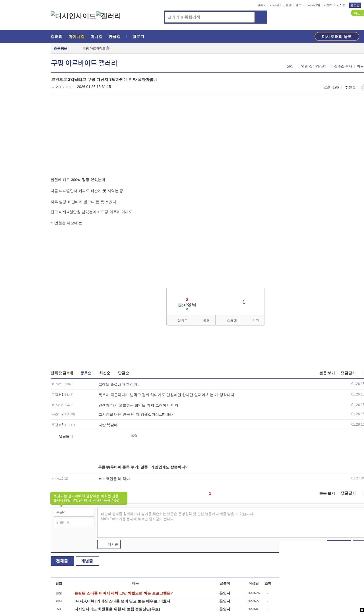Select 갤러리 in the blue navigation bar
The image size is (364, 612).
(57, 36)
